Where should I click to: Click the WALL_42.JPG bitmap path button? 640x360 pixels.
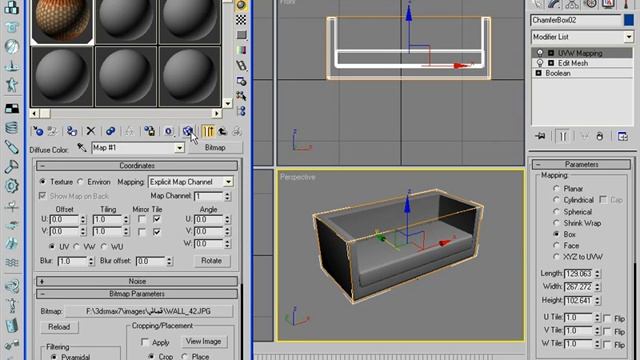(x=149, y=311)
